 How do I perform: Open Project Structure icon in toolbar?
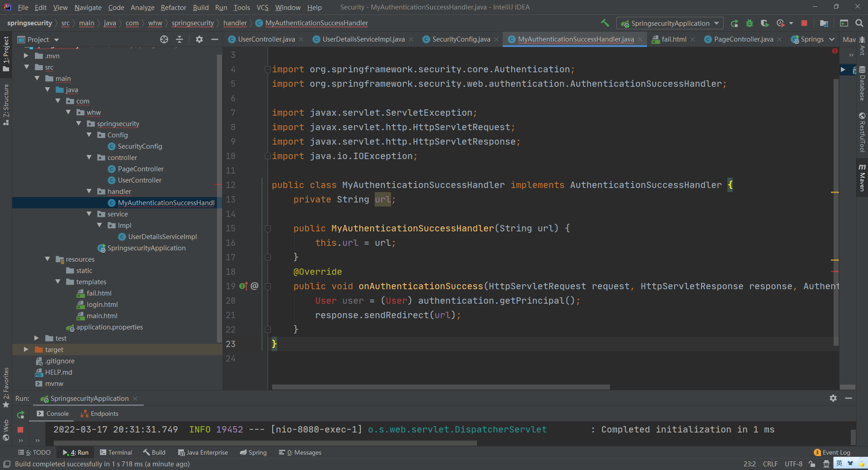coord(824,23)
